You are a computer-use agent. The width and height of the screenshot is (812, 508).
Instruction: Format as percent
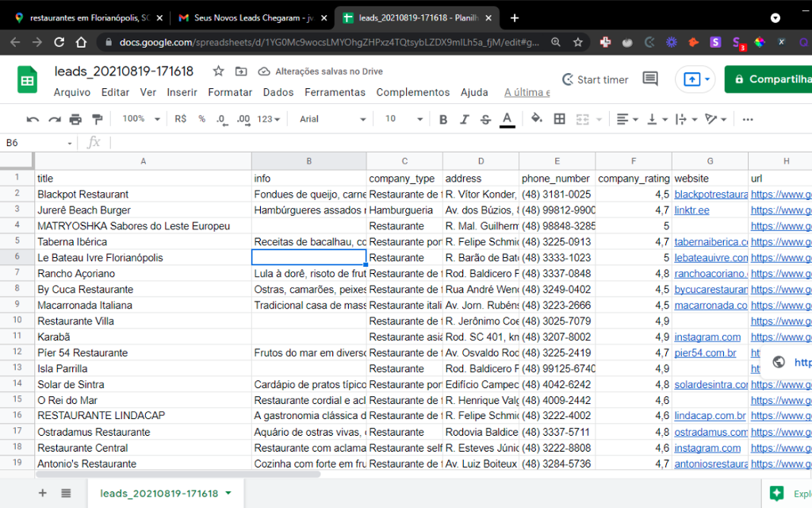[x=202, y=119]
